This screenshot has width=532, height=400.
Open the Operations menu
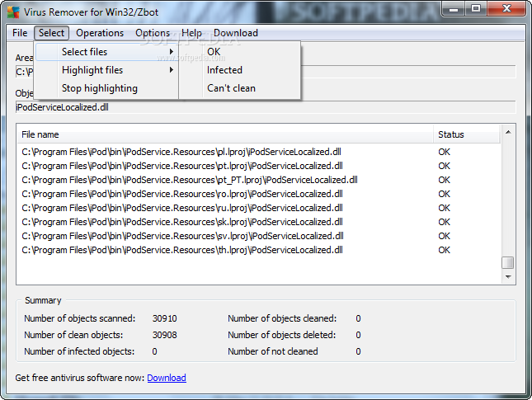point(100,33)
